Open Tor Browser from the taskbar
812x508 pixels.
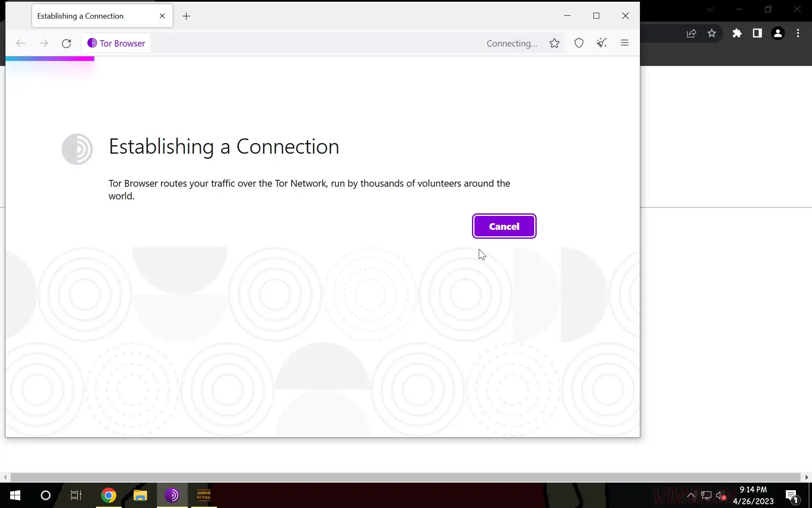[172, 495]
